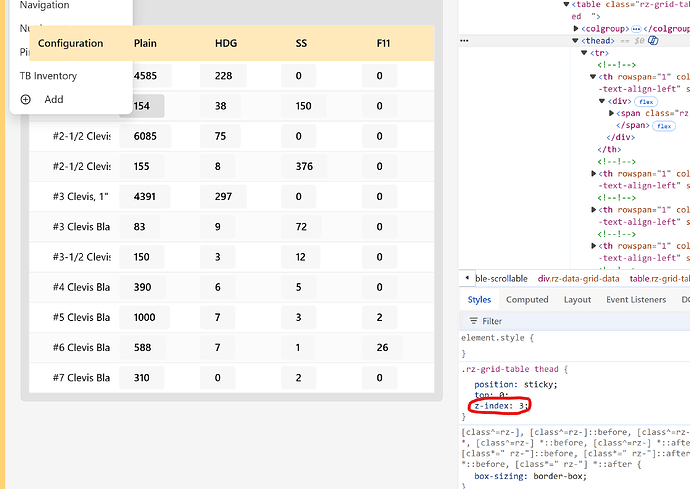Switch to the Computed tab
Viewport: 690px width, 489px height.
click(x=527, y=299)
